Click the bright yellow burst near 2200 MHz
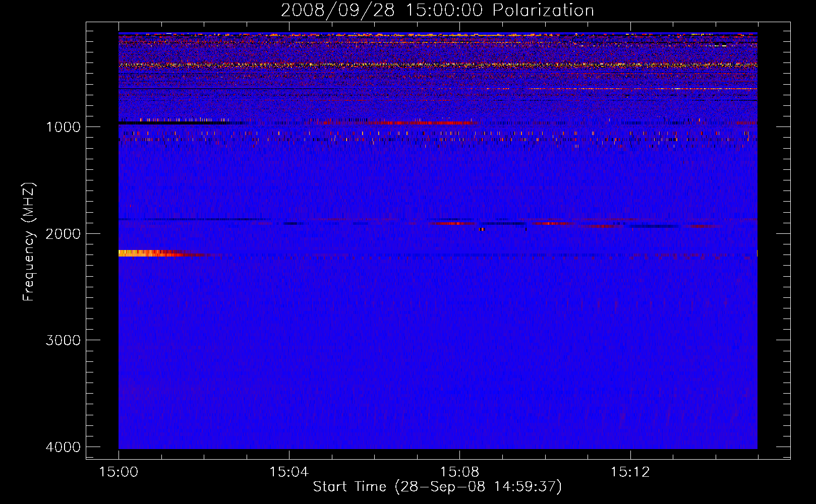 [151, 253]
